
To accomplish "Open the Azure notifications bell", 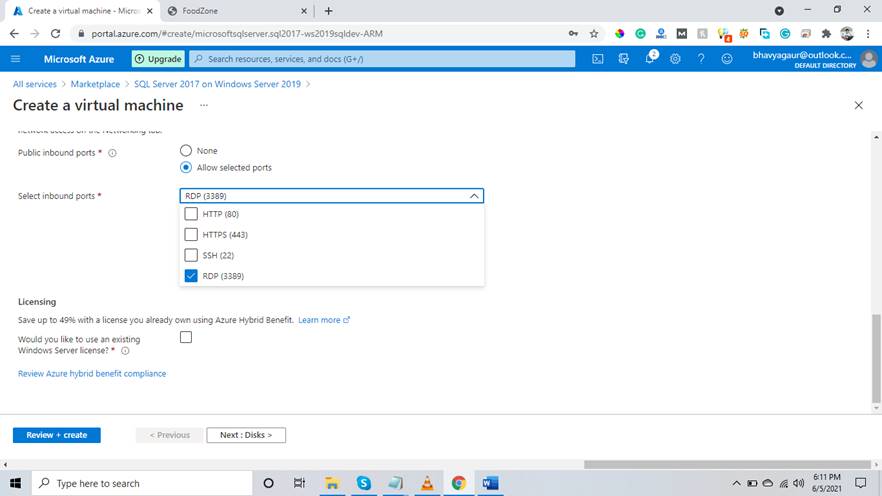I will pyautogui.click(x=650, y=58).
